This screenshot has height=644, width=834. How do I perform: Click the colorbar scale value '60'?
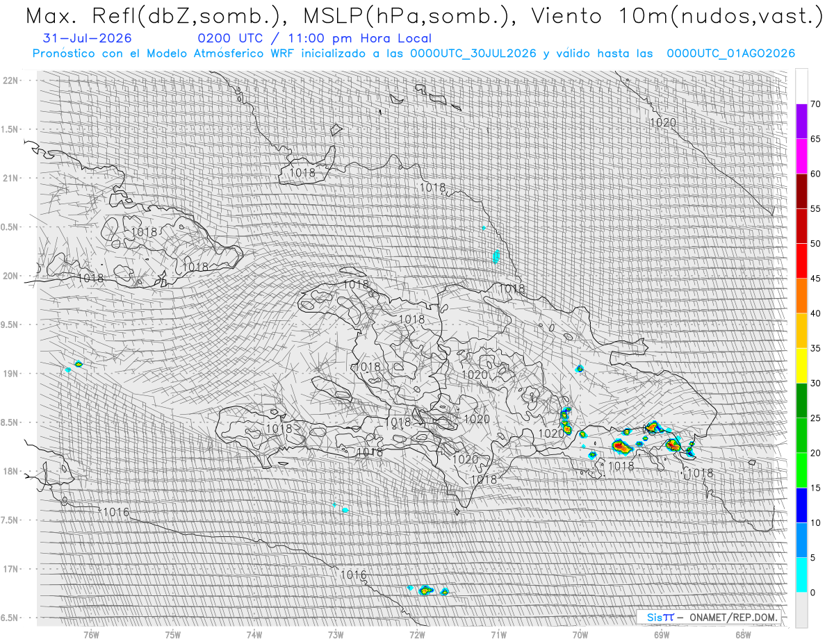click(x=816, y=174)
